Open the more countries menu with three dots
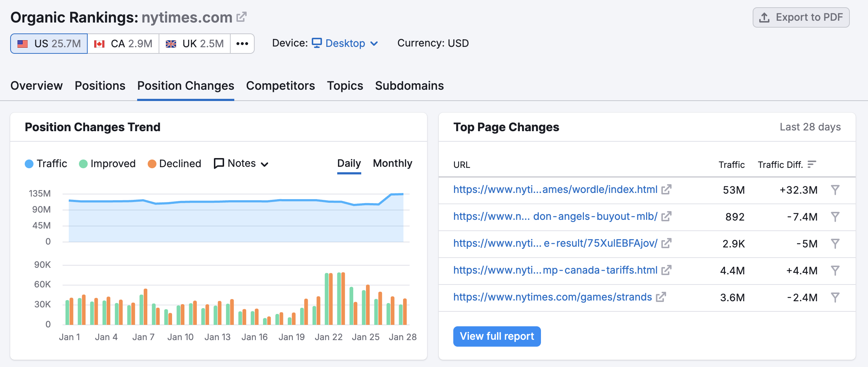This screenshot has height=367, width=868. click(242, 43)
